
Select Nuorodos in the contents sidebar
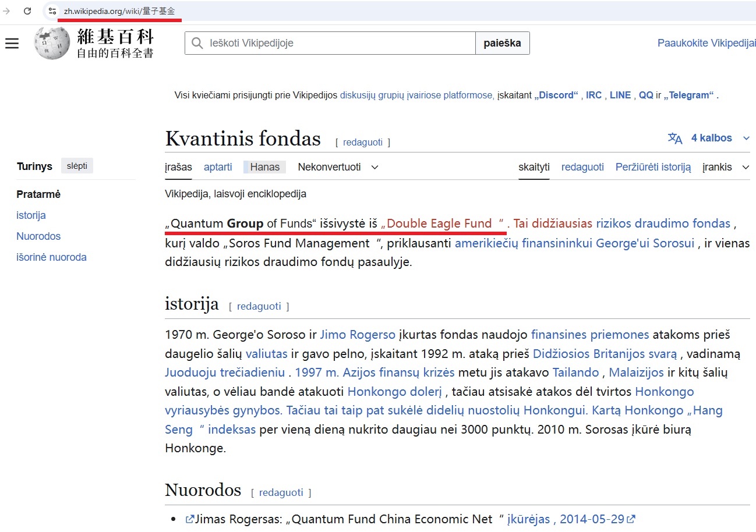(x=38, y=236)
